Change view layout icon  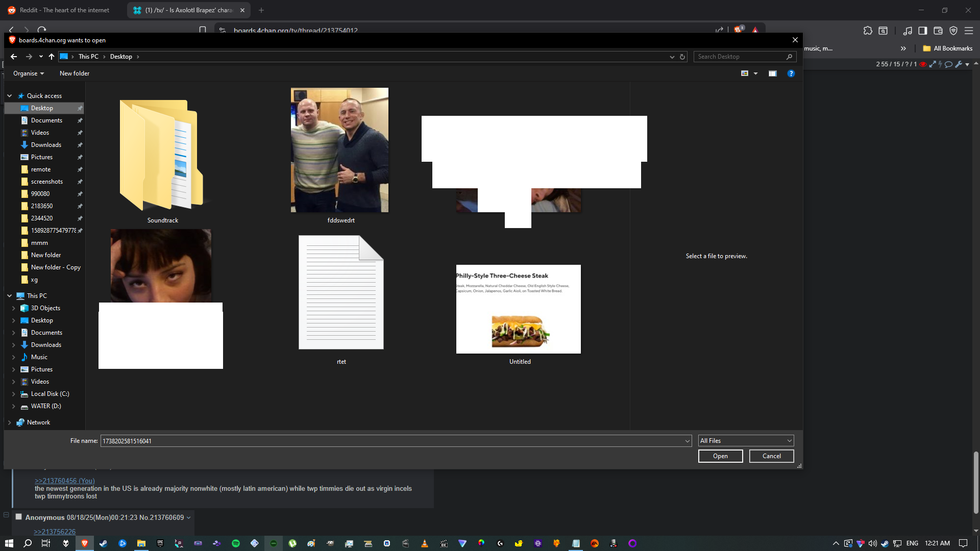click(x=745, y=73)
